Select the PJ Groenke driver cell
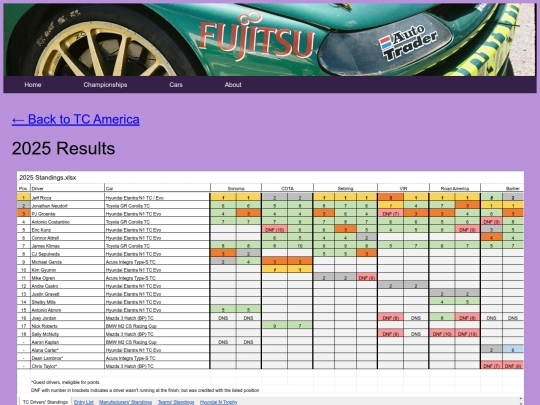This screenshot has height=405, width=540. pos(67,214)
